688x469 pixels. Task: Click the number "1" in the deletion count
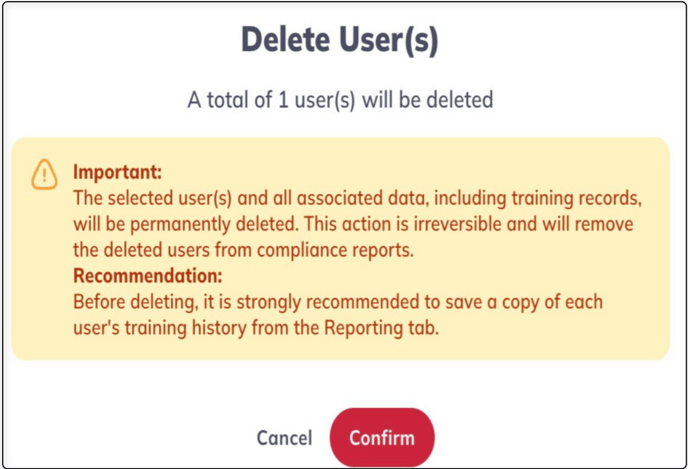click(283, 100)
